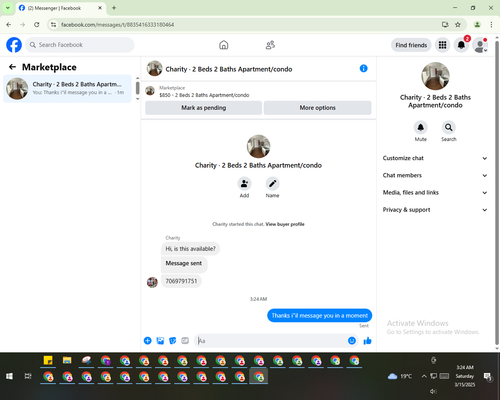Expand Media, files and links section
500x400 pixels.
435,193
